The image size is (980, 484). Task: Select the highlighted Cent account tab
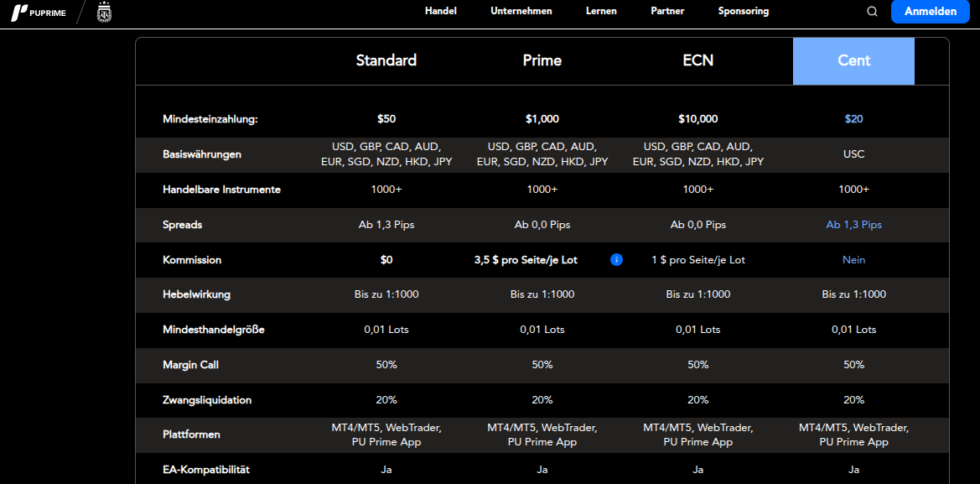[x=853, y=60]
